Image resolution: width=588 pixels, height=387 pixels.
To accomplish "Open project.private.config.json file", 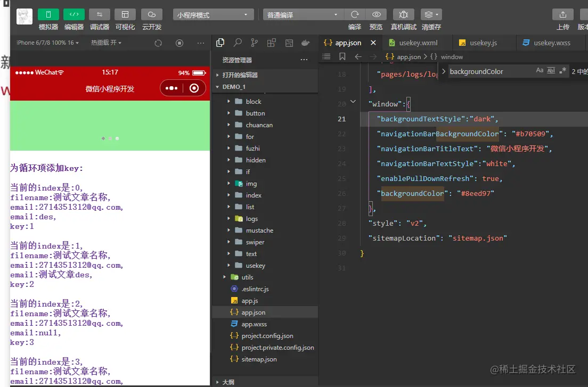I will (x=265, y=347).
